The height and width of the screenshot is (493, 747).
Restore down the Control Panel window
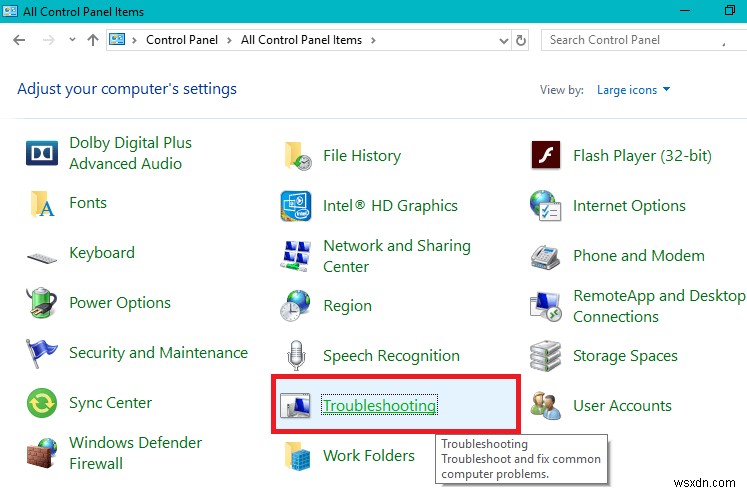tap(729, 10)
